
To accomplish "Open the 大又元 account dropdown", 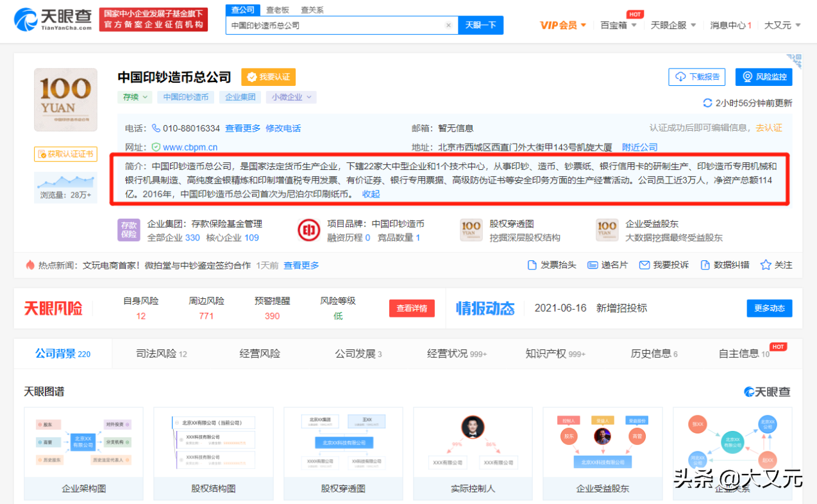I will tap(782, 25).
